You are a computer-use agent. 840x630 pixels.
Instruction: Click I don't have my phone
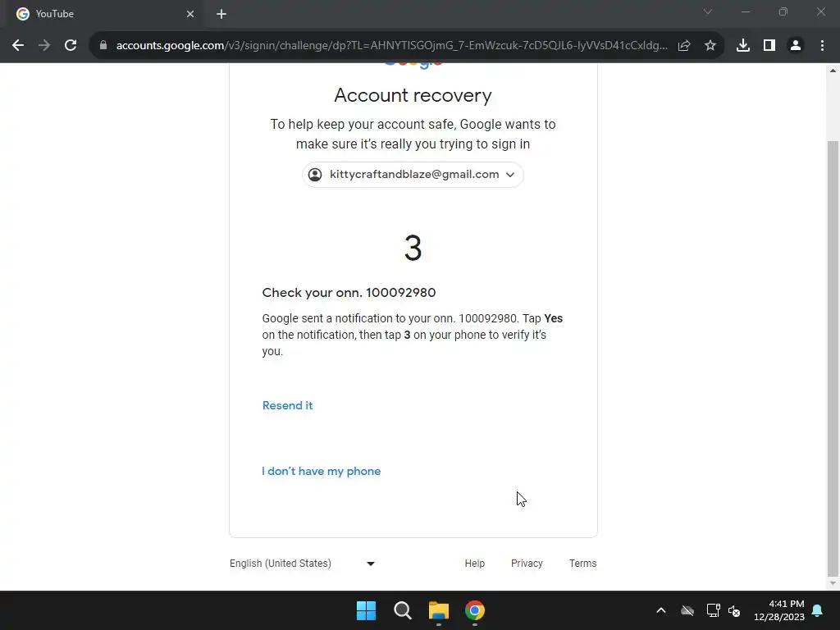[322, 472]
